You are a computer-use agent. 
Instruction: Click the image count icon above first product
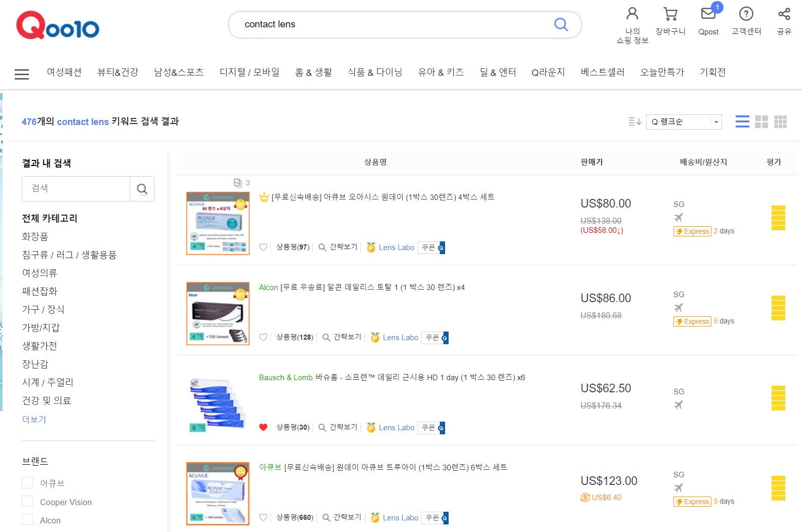tap(238, 183)
